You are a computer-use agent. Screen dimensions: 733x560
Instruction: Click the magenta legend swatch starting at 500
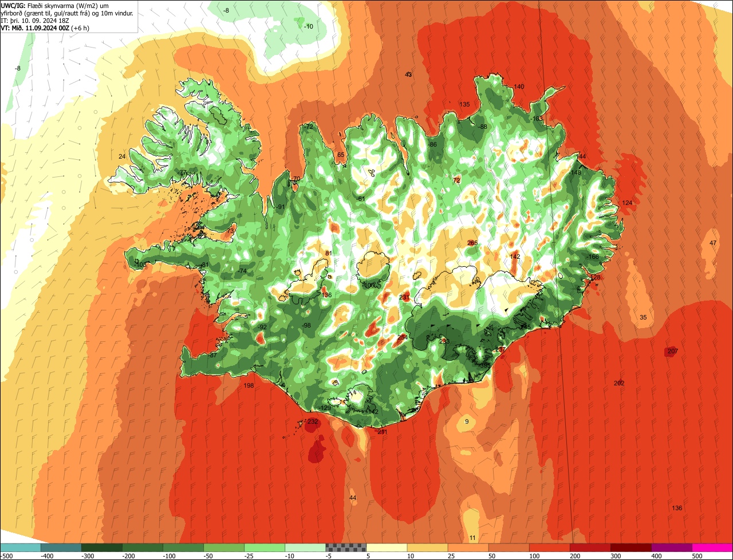pyautogui.click(x=712, y=547)
